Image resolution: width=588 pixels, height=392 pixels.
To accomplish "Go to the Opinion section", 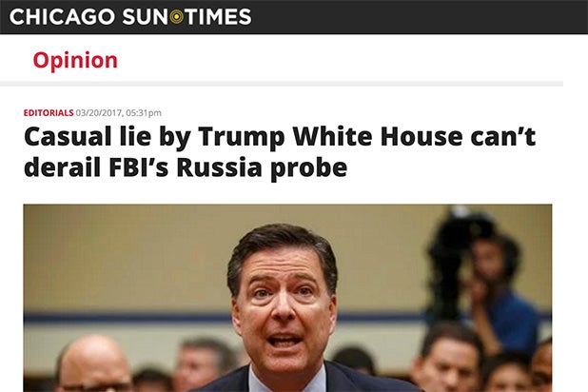I will 75,60.
